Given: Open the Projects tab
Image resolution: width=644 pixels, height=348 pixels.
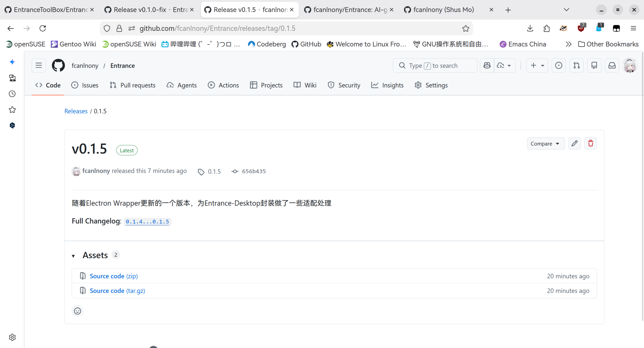Looking at the screenshot, I should coord(266,85).
